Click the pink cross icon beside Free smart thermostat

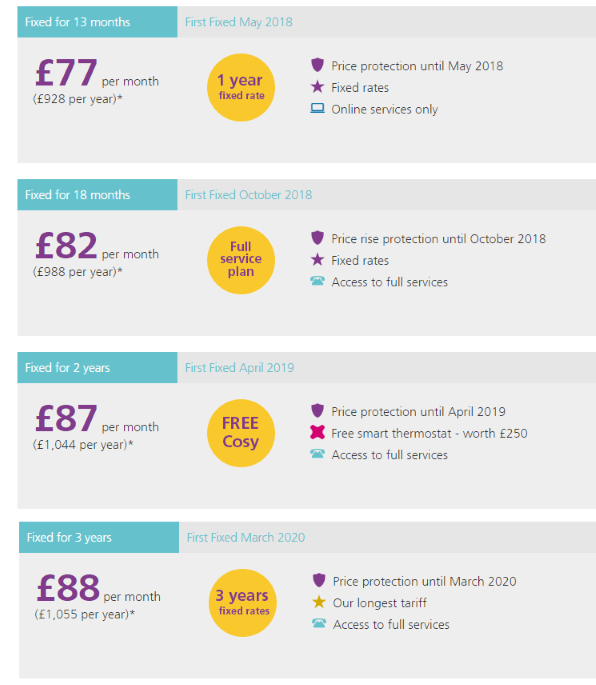317,432
